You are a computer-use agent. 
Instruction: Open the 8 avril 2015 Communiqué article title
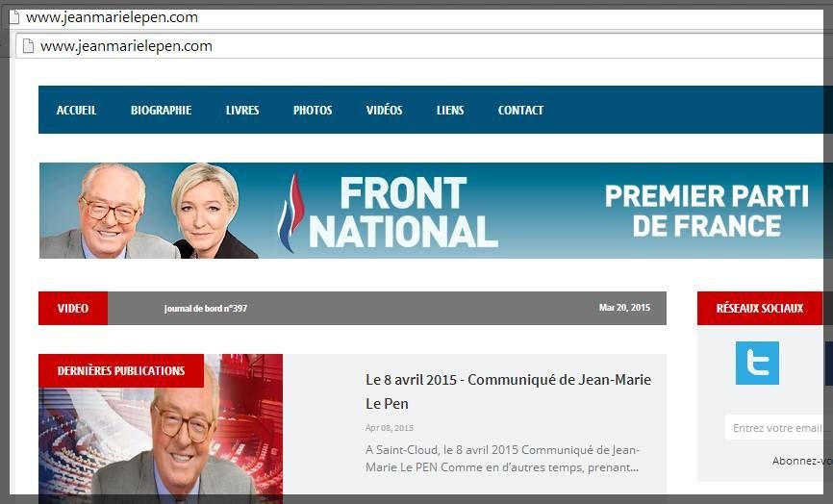click(508, 391)
